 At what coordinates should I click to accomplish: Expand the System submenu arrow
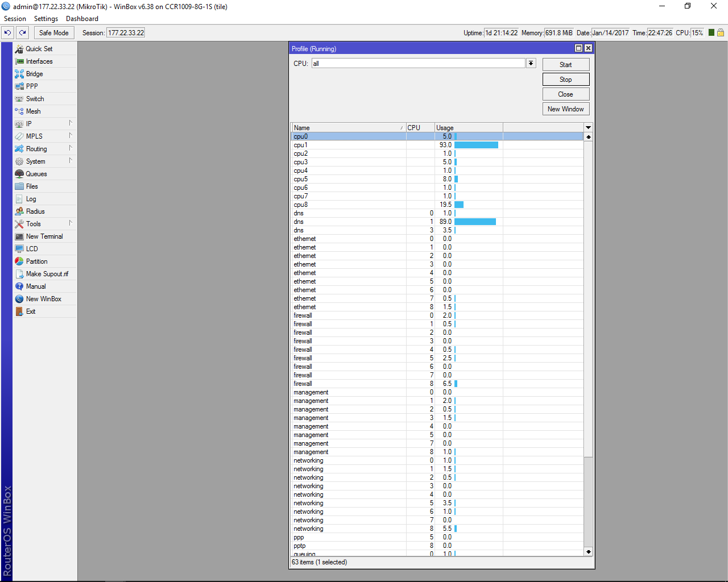71,161
